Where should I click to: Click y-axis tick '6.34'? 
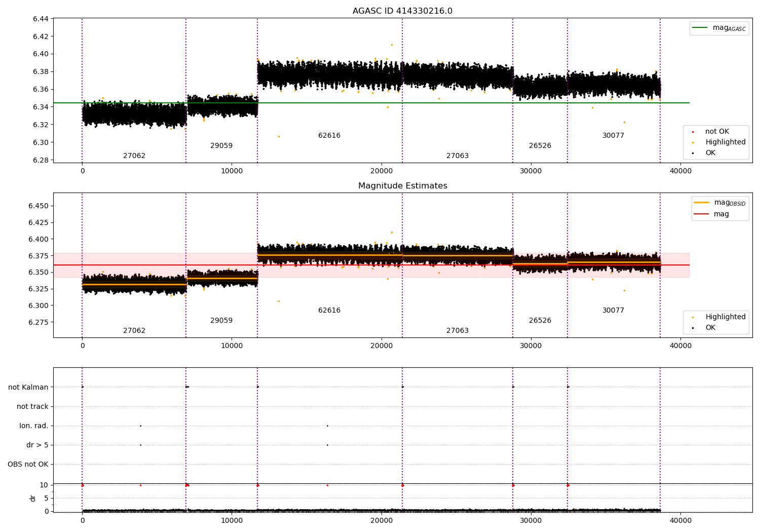pyautogui.click(x=41, y=107)
